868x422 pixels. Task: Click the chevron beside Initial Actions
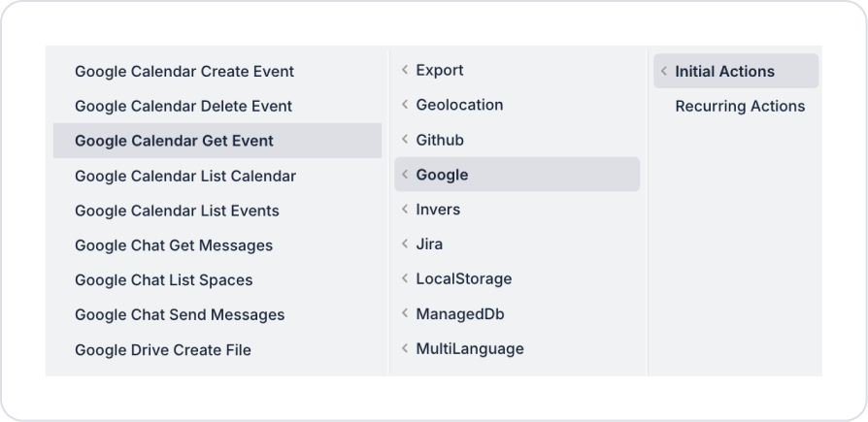(x=664, y=71)
